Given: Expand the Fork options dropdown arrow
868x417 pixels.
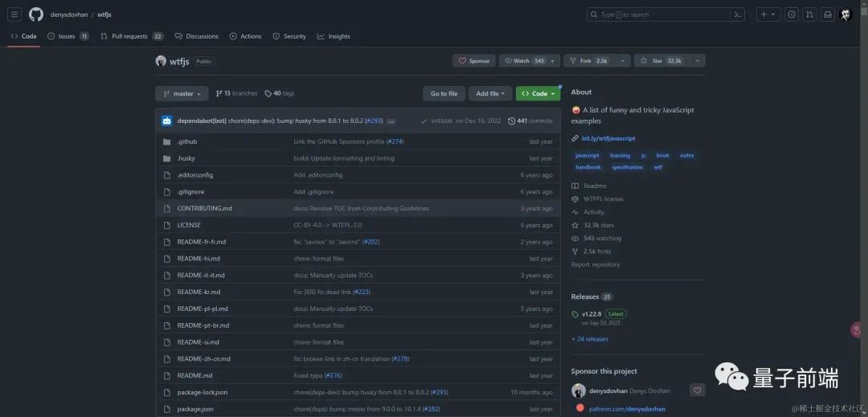Looking at the screenshot, I should click(623, 61).
